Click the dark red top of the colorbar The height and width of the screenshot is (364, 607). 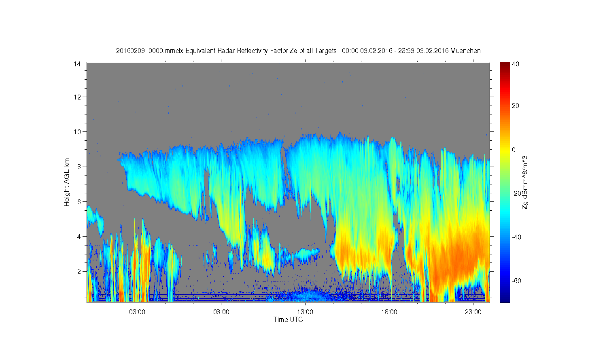click(x=504, y=66)
